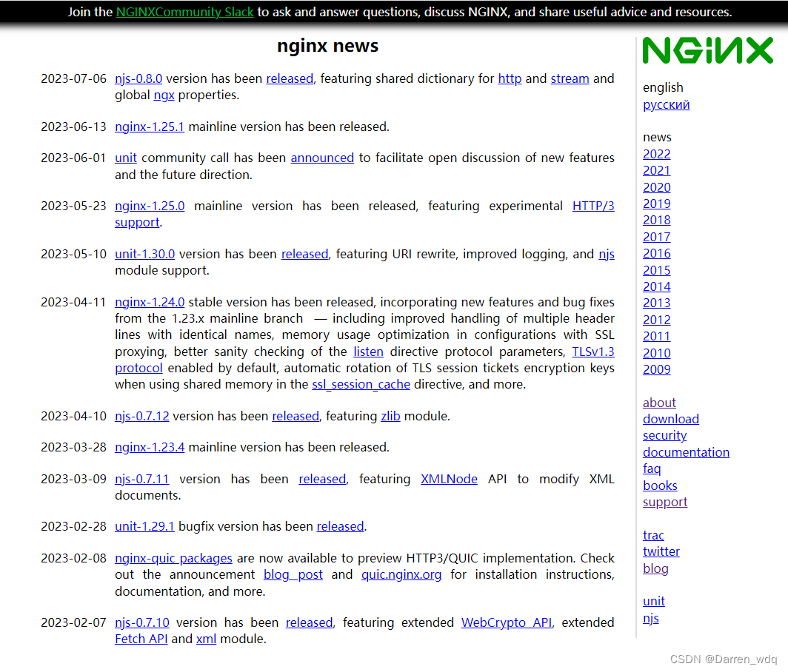The image size is (788, 672).
Task: Open 2011 news archive
Action: [656, 337]
